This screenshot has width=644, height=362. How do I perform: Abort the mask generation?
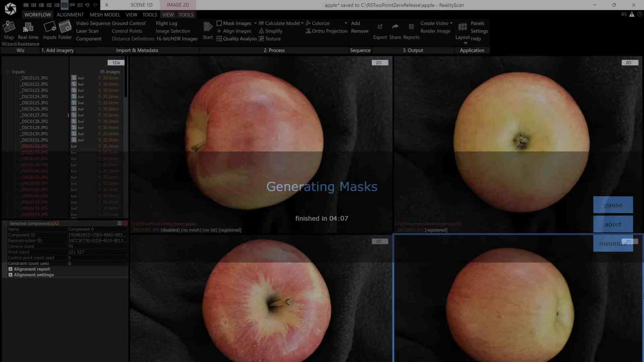point(613,224)
